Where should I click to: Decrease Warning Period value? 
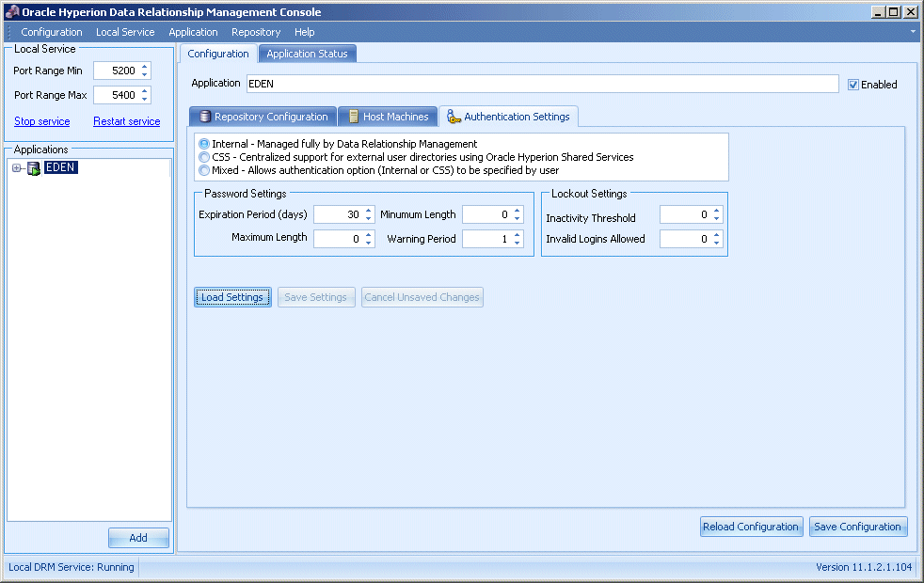pyautogui.click(x=517, y=243)
